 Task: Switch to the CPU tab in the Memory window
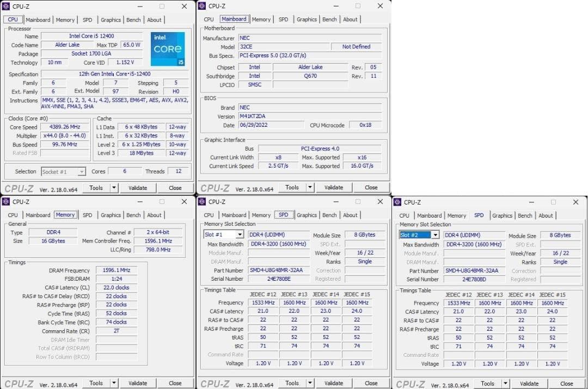pyautogui.click(x=12, y=215)
